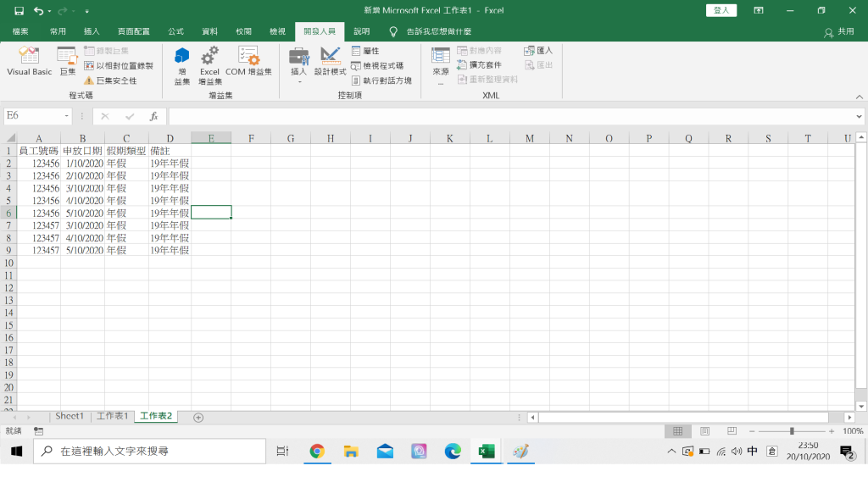Viewport: 868px width, 488px height.
Task: Click the Sign in (登入) button
Action: tap(721, 10)
